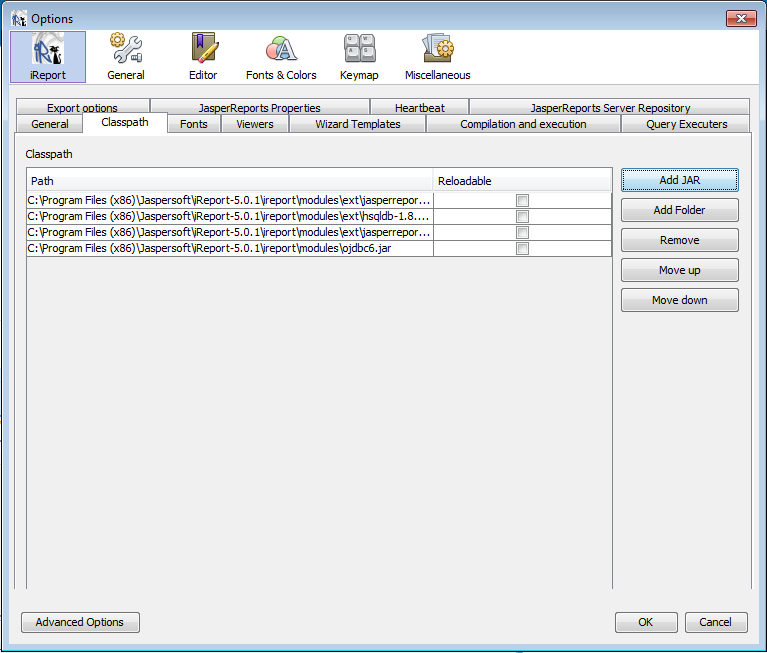Open the Compilation and execution tab
The width and height of the screenshot is (767, 653).
coord(523,124)
